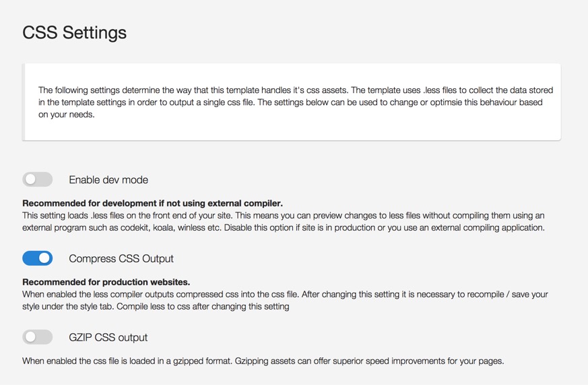Click the left accent border of info box

point(24,102)
